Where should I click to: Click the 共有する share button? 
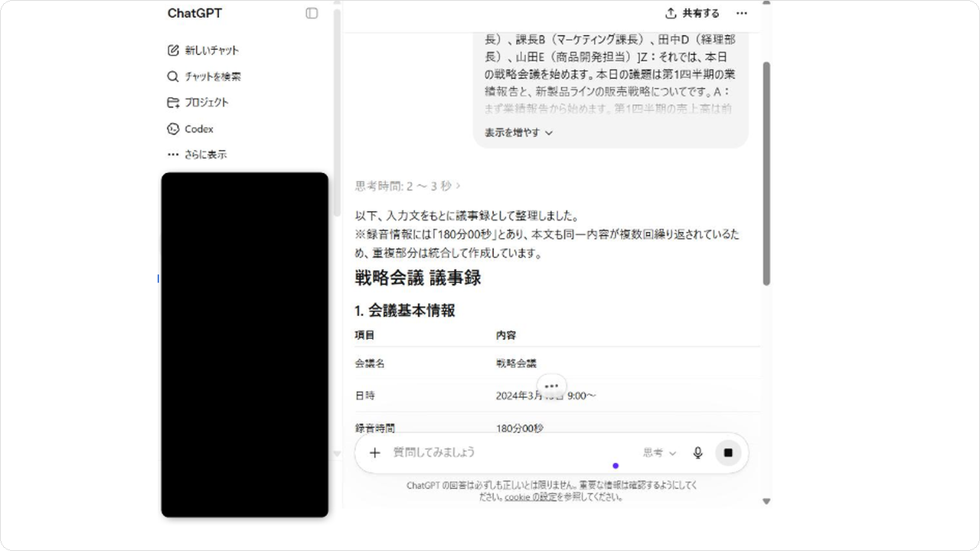pyautogui.click(x=692, y=13)
